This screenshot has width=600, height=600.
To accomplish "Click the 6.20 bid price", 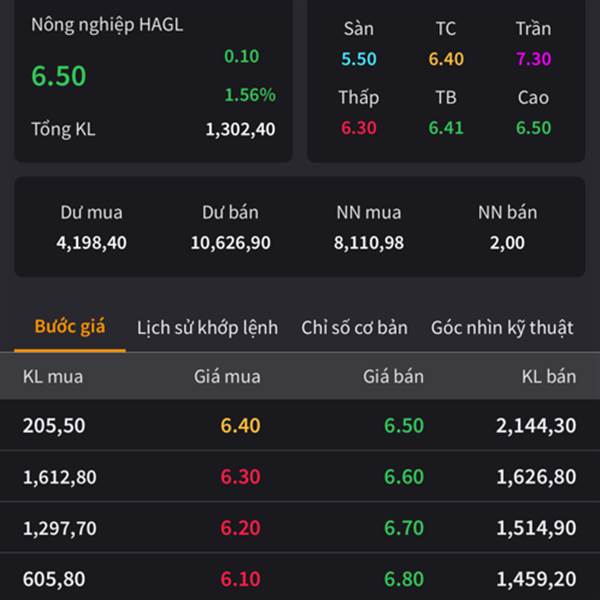I will [x=240, y=528].
